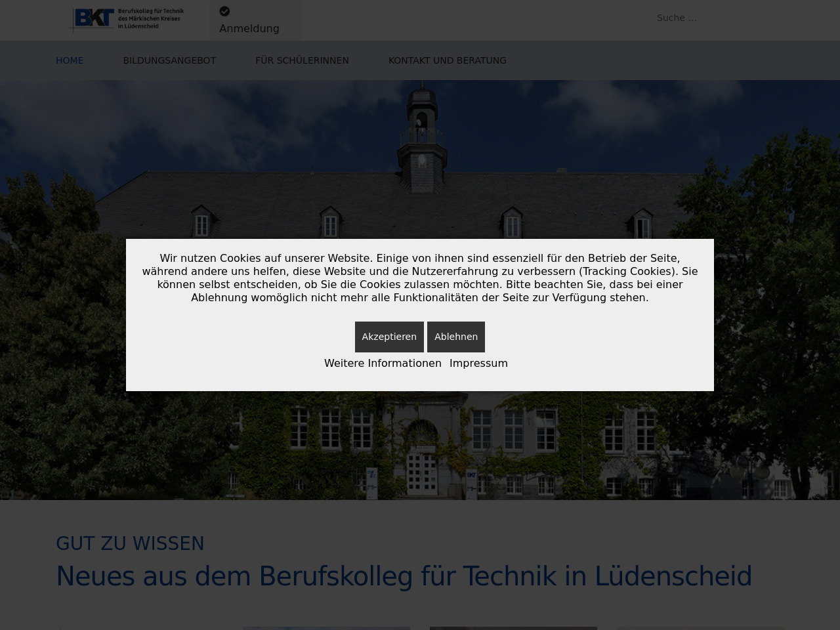Expand the FÜR SCHÜLERINNEN menu
This screenshot has height=630, width=840.
coord(302,60)
